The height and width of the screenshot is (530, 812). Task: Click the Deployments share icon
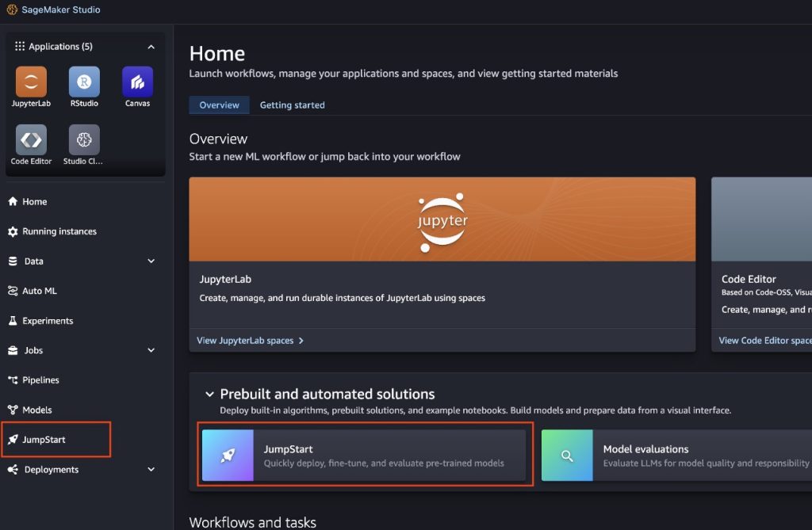pos(13,470)
